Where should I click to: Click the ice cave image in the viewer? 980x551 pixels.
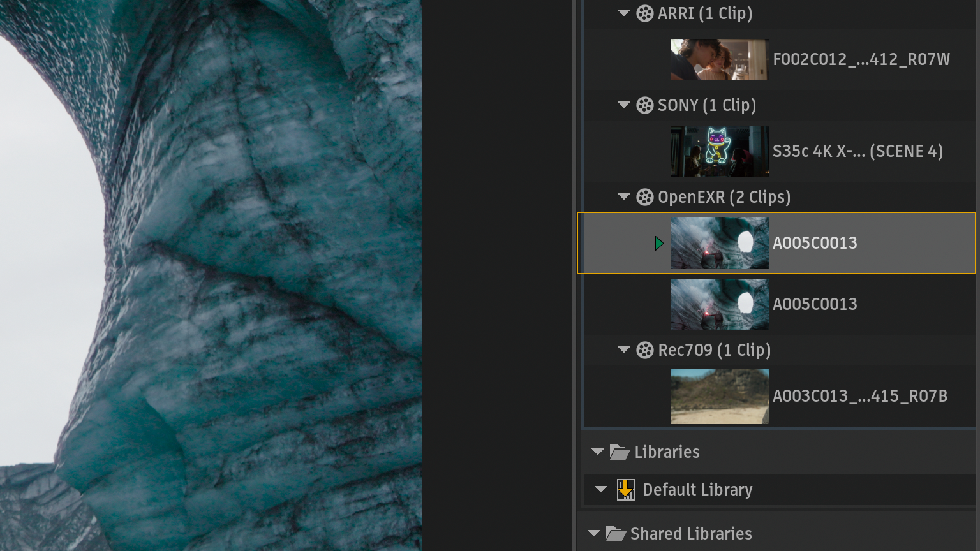coord(211,275)
